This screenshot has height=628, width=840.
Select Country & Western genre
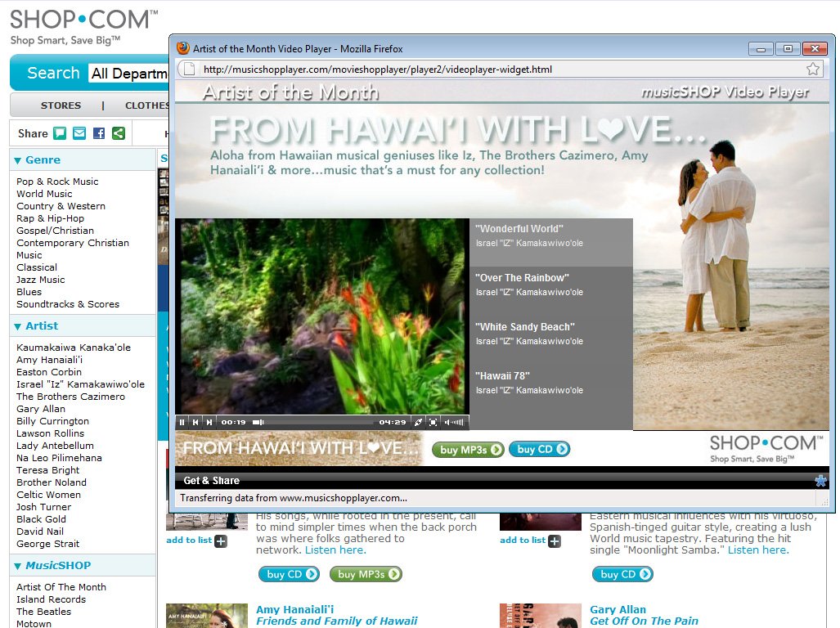[61, 206]
